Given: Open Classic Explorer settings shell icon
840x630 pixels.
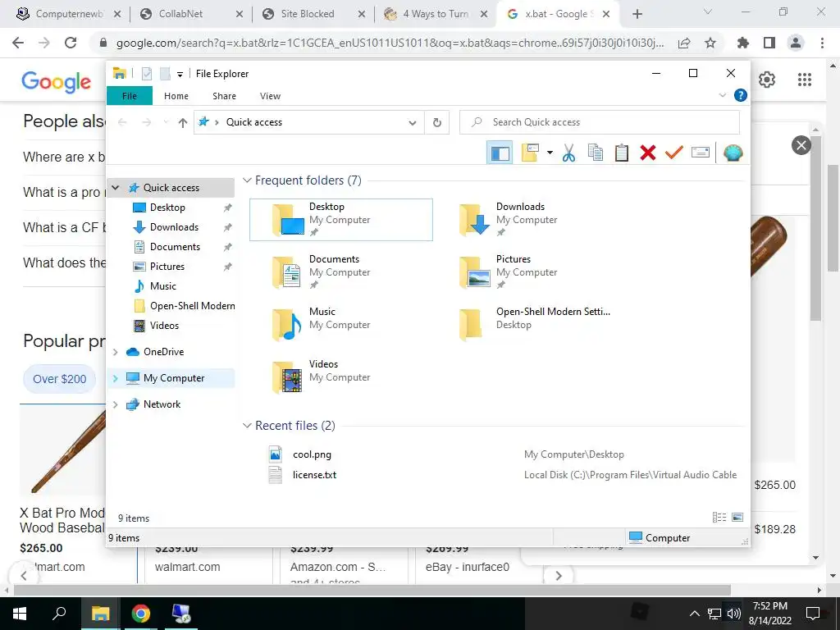Looking at the screenshot, I should coord(733,153).
